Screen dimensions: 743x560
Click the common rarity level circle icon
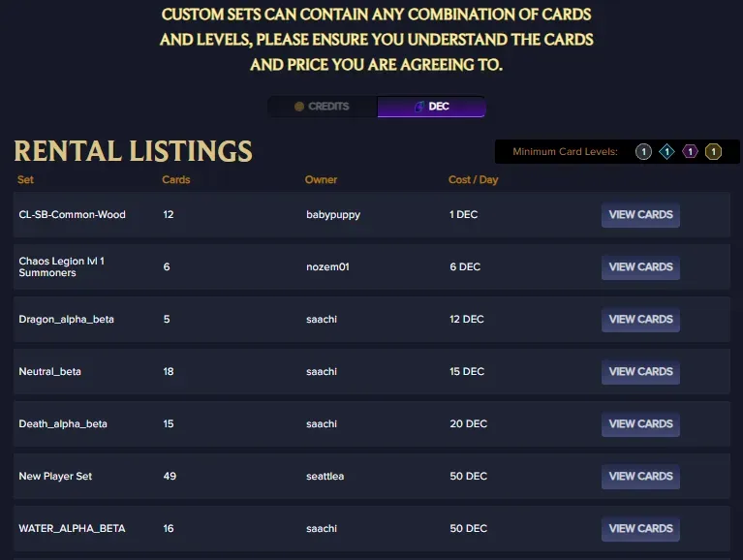[643, 151]
